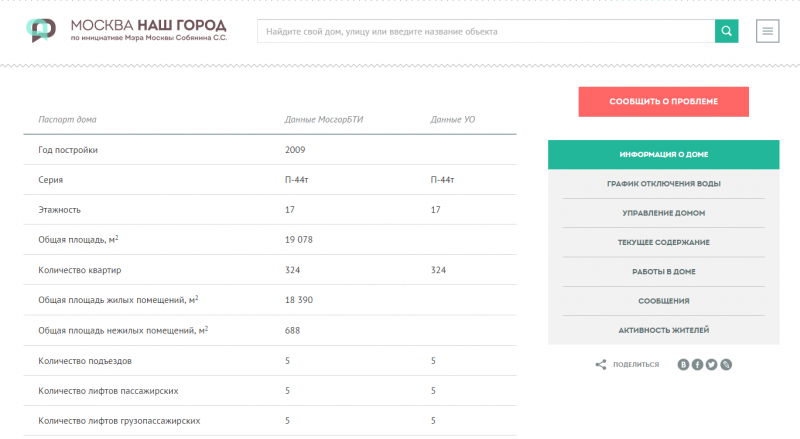Click the green search magnifier button
Screen dimensions: 800x439
coord(727,31)
